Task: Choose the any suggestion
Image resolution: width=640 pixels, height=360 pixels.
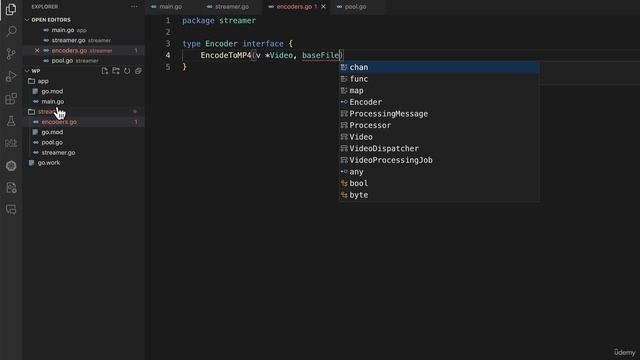Action: pyautogui.click(x=439, y=172)
